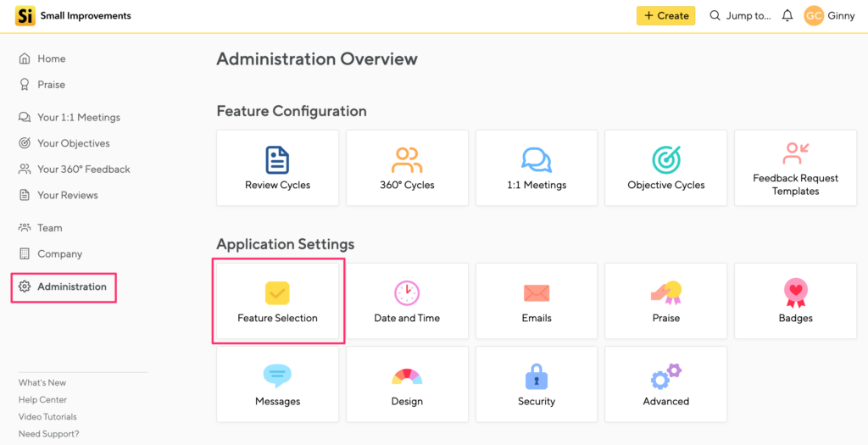Click the Company building icon in sidebar

(x=25, y=253)
